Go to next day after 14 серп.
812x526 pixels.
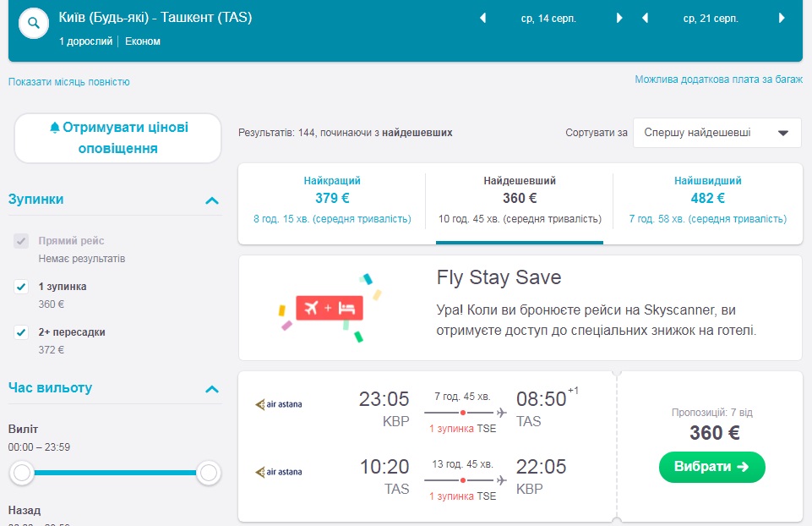click(x=619, y=18)
